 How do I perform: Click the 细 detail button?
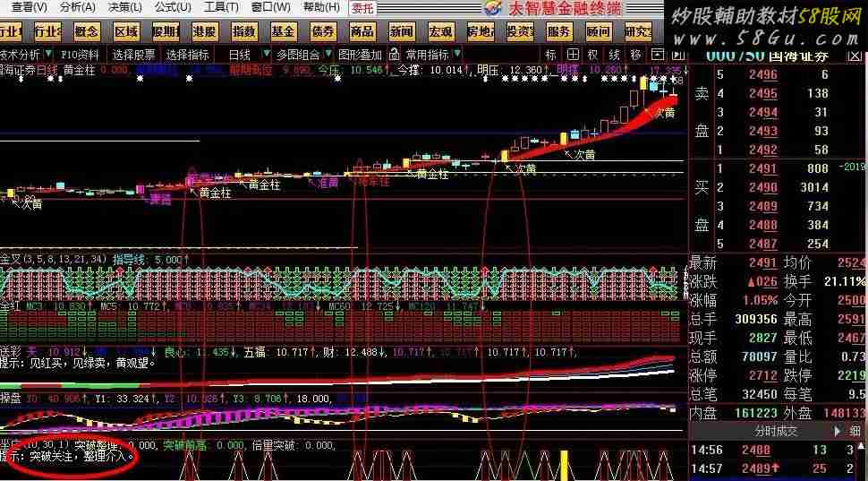pos(855,431)
